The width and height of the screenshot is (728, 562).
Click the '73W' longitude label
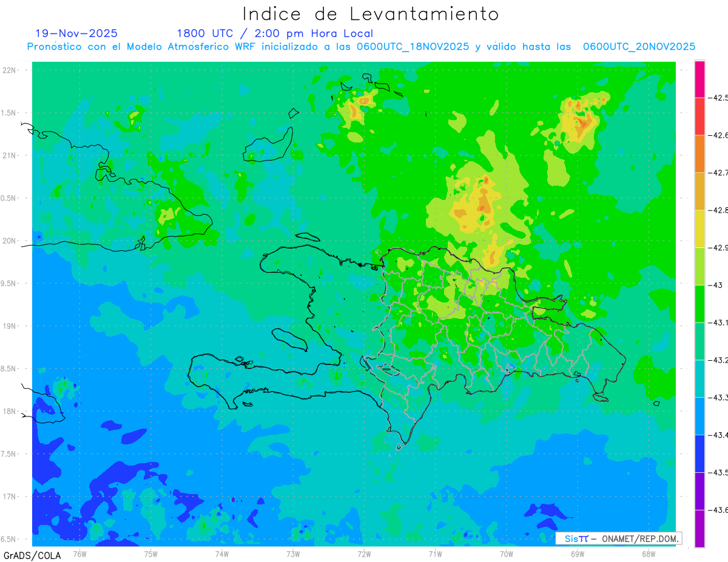coord(293,554)
